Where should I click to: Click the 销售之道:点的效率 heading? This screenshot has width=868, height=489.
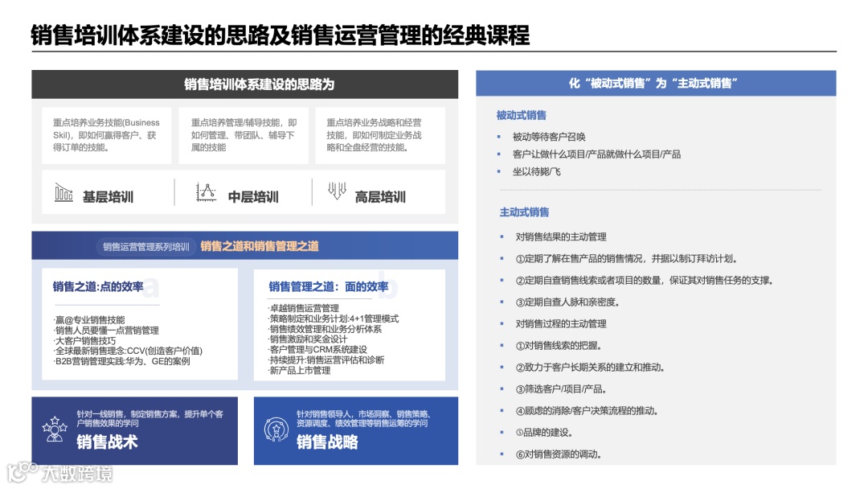click(98, 286)
